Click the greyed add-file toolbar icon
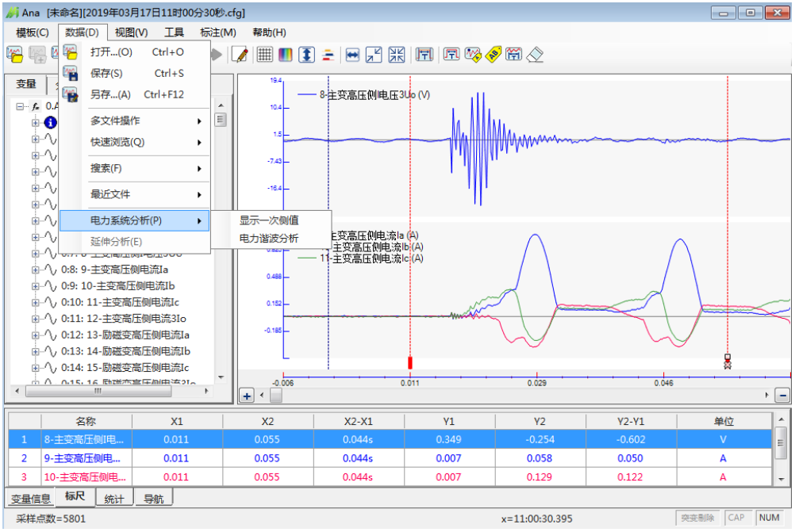Image resolution: width=795 pixels, height=532 pixels. tap(37, 54)
